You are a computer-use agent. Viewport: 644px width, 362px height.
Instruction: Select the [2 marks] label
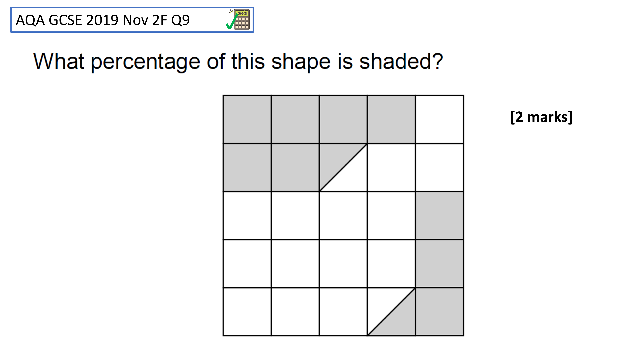(541, 117)
